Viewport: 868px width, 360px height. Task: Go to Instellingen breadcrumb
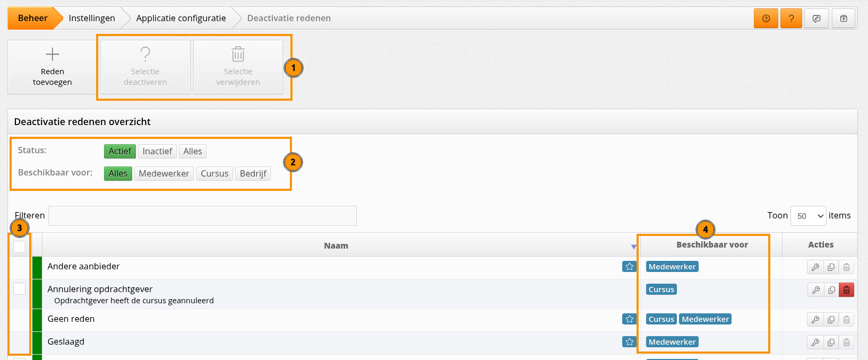click(92, 19)
